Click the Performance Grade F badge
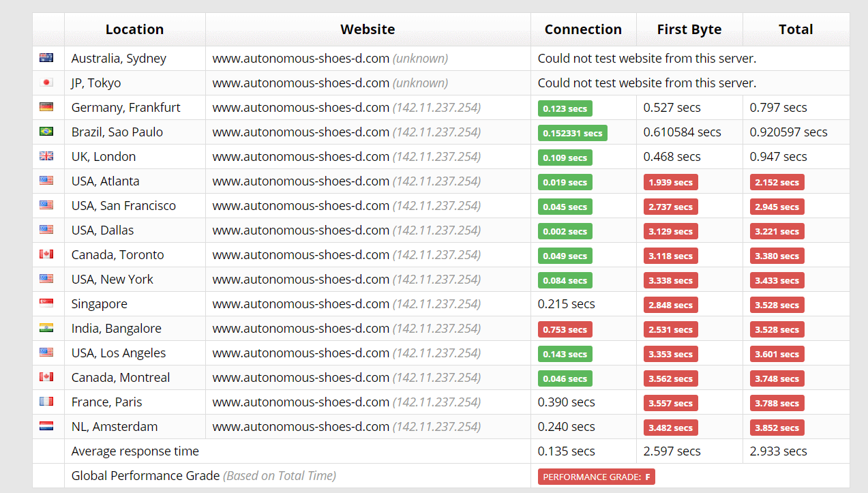The image size is (868, 493). point(597,477)
